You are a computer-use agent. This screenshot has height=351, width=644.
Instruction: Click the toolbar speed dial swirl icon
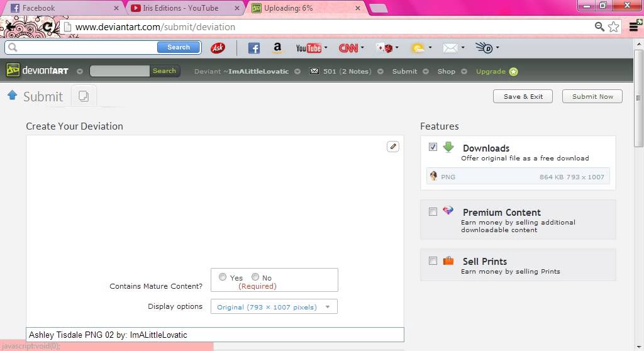(484, 48)
